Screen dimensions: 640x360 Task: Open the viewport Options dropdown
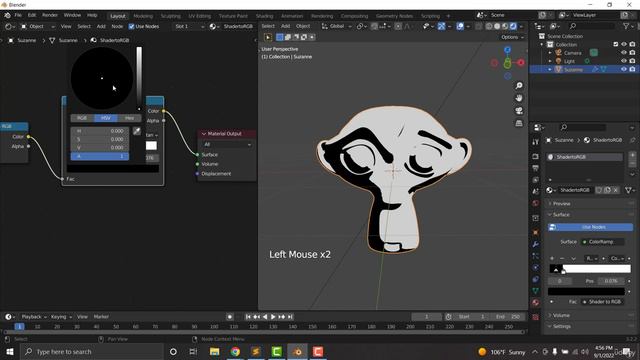point(512,37)
